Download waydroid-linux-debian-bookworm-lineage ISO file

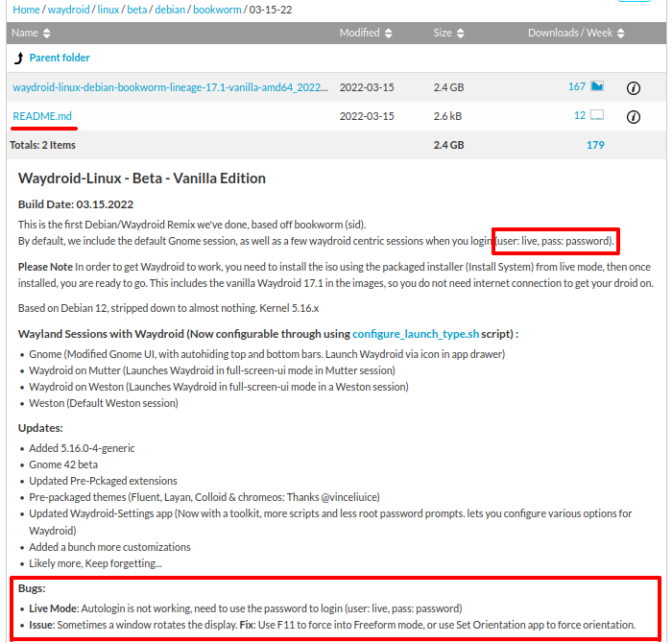click(170, 87)
